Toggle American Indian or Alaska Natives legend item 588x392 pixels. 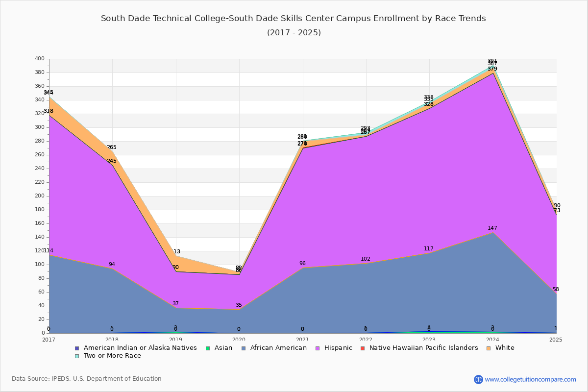coord(135,348)
